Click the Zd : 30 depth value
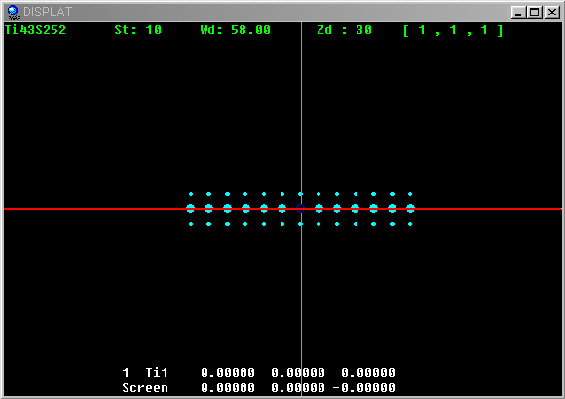 click(344, 30)
